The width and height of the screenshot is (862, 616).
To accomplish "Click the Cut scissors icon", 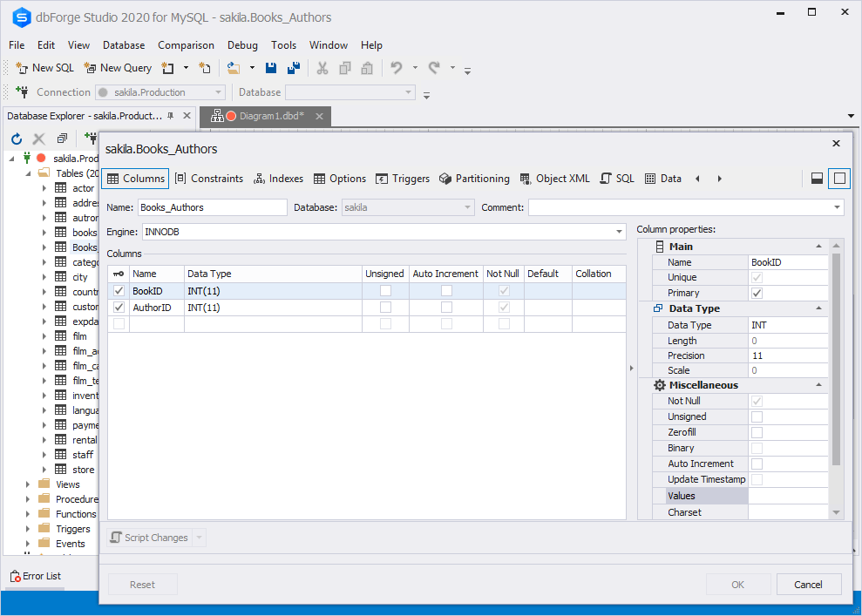I will (322, 68).
